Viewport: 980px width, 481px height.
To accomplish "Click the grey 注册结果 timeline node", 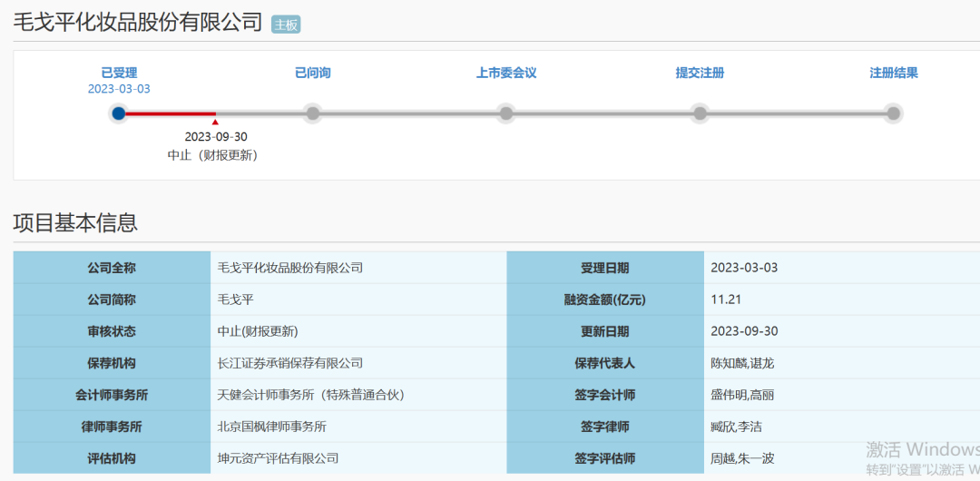I will coord(894,113).
